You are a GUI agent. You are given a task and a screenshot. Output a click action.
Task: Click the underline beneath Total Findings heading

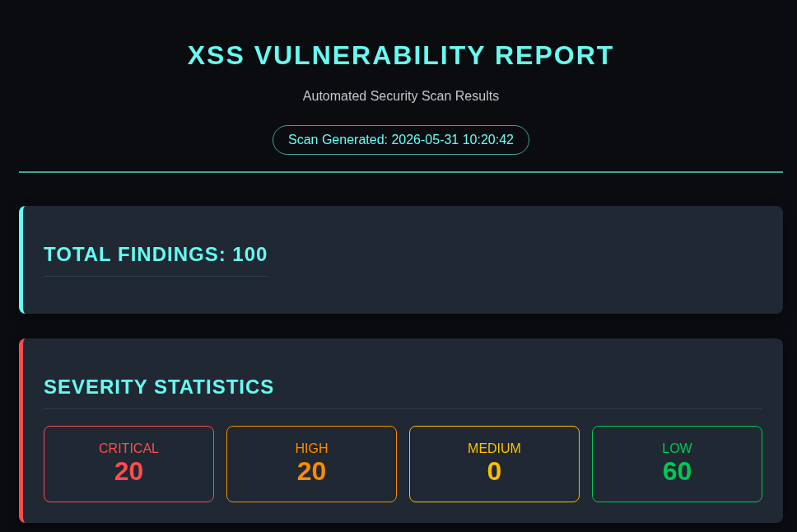coord(155,276)
